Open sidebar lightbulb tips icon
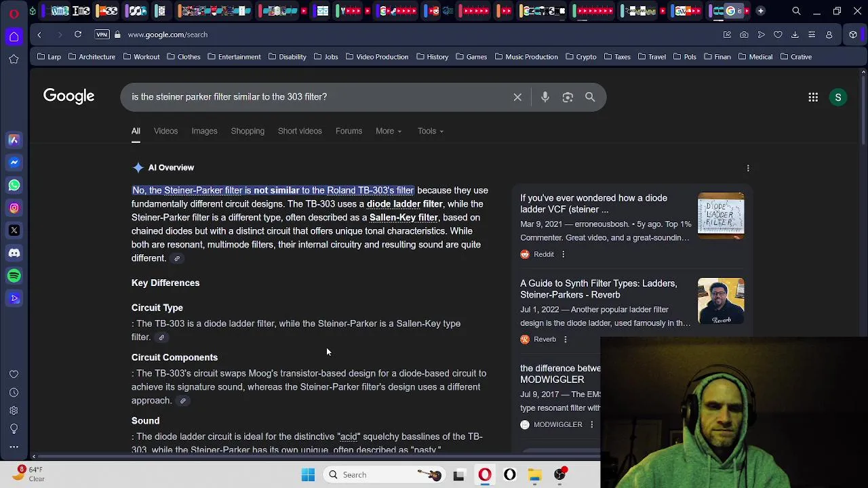The image size is (868, 488). point(14,429)
